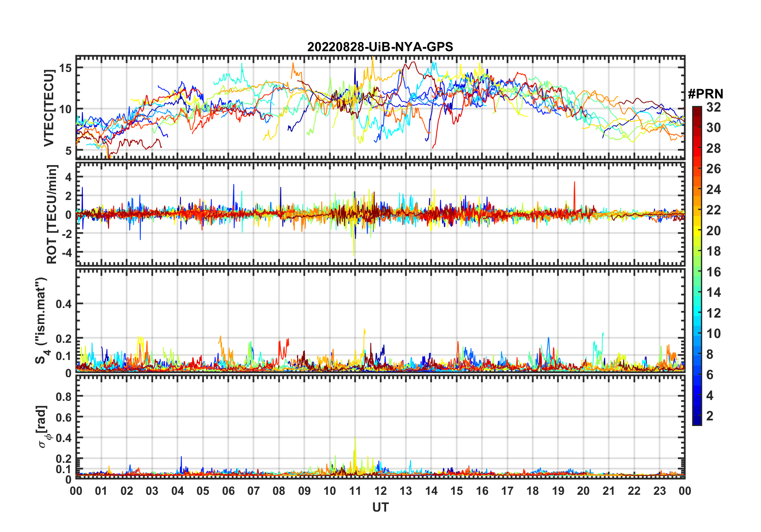Screen dimensions: 761x532
Task: Click x-axis hour tick label 03
Action: 152,491
